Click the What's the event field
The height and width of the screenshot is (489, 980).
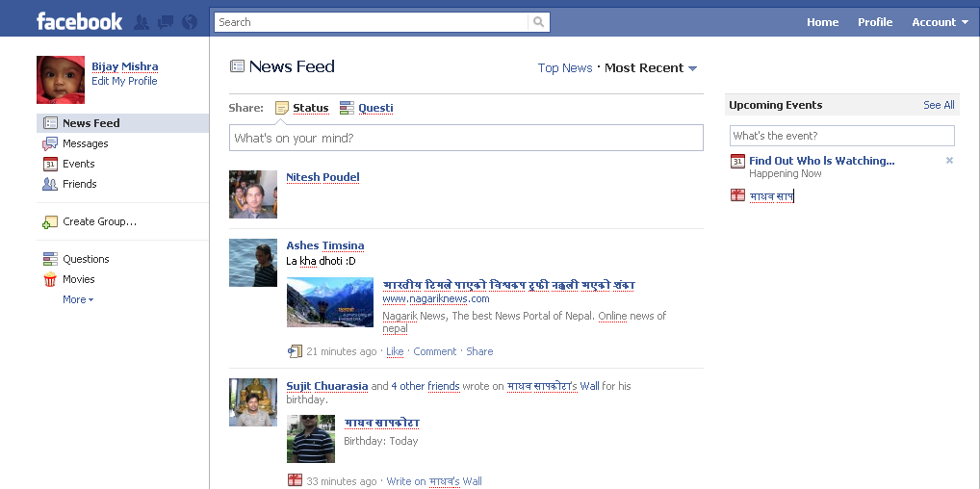pos(842,136)
